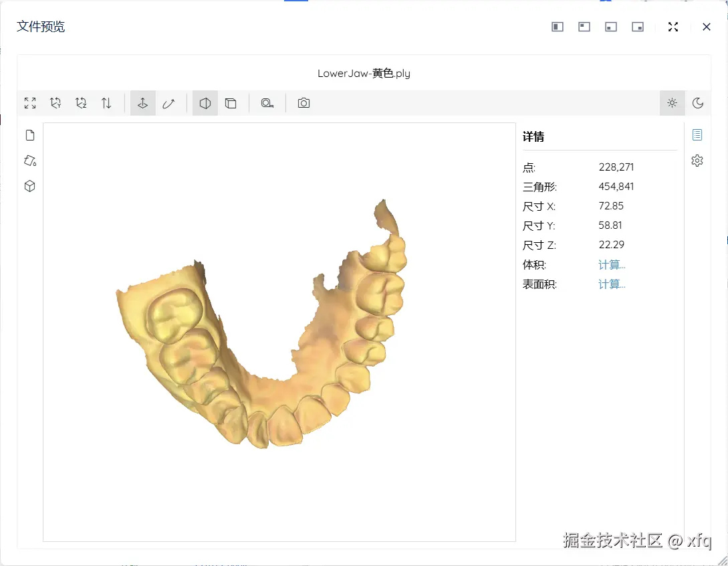The image size is (728, 566).
Task: Click the 详情 panel heading
Action: tap(533, 136)
